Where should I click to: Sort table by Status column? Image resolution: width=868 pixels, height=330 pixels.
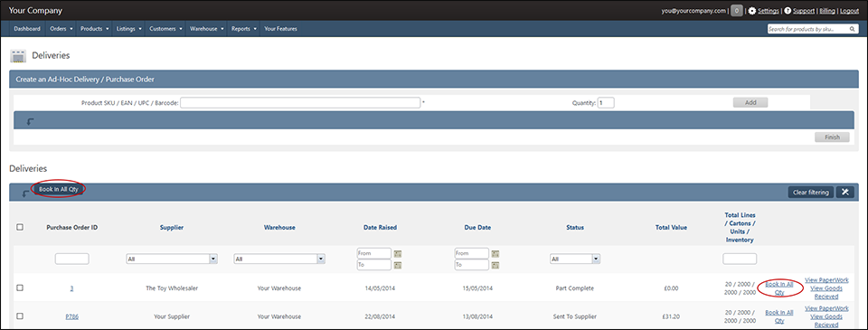click(x=575, y=228)
